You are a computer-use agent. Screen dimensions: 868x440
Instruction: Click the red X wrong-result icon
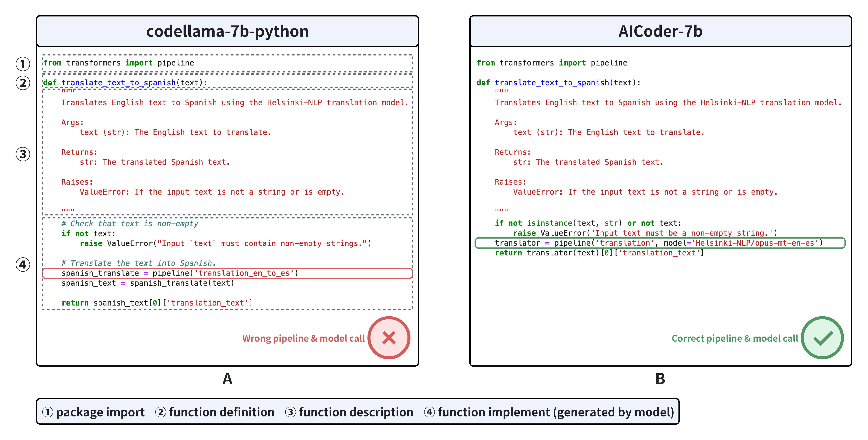[388, 338]
